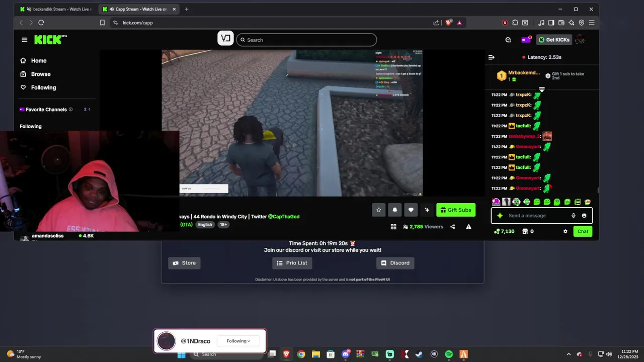Open emote picker in chat box
This screenshot has width=644, height=362.
[584, 216]
